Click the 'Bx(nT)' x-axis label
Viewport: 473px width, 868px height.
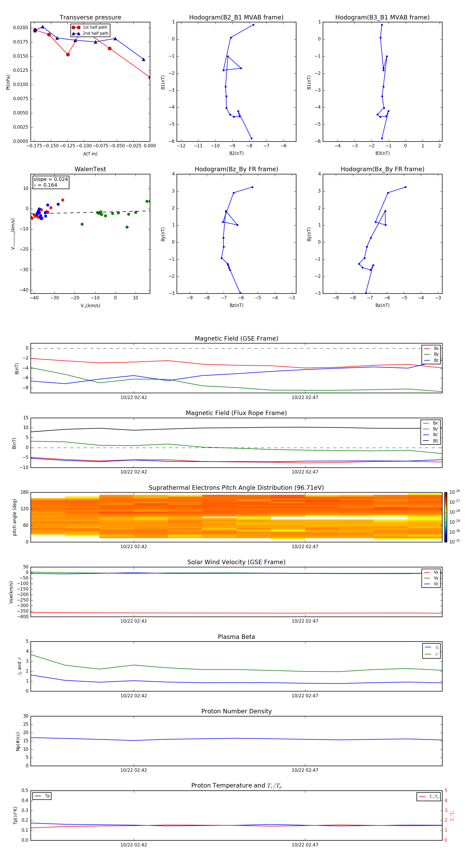(x=382, y=305)
